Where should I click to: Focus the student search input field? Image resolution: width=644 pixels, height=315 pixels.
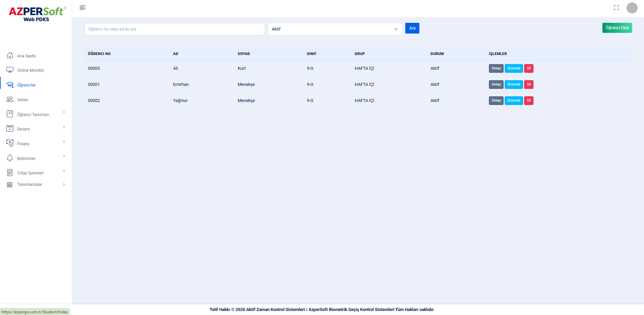(x=175, y=29)
